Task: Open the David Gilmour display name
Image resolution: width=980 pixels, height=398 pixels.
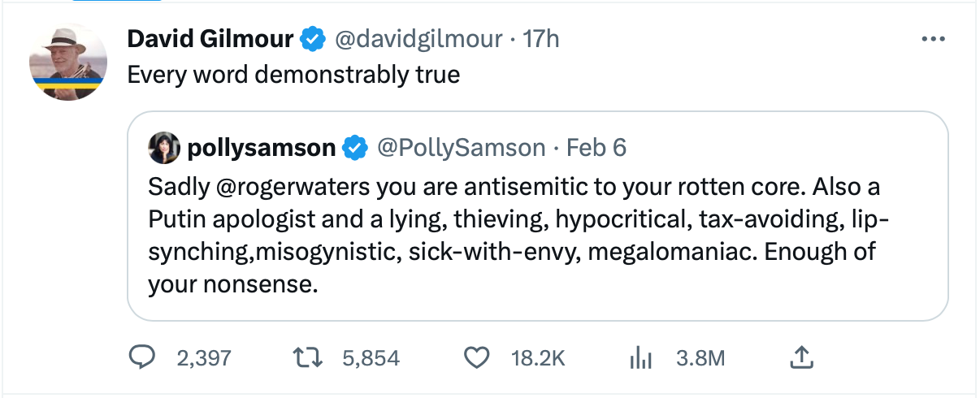Action: [x=211, y=38]
